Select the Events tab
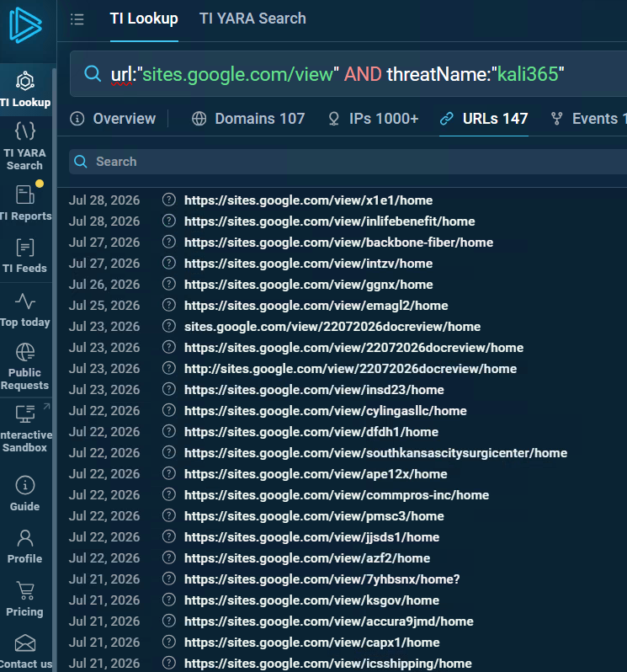 click(x=589, y=119)
